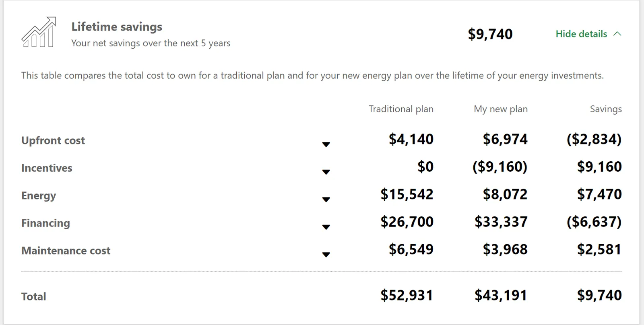Viewport: 644px width, 325px height.
Task: Select the Energy row label
Action: (x=39, y=195)
